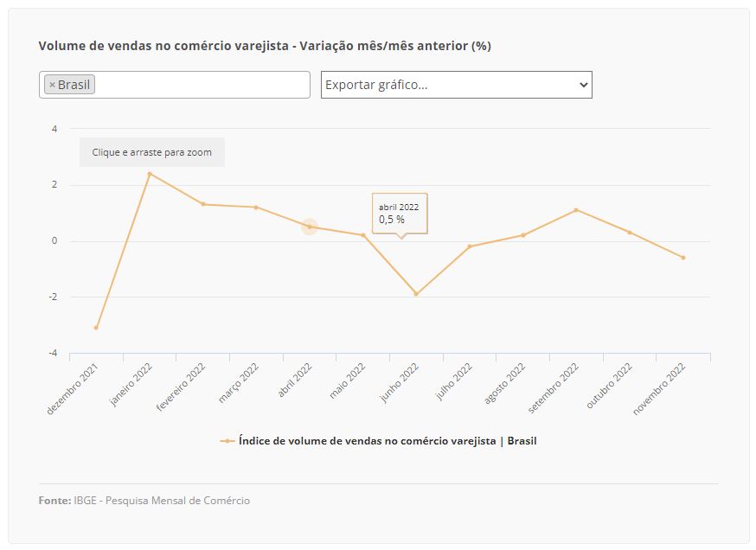This screenshot has height=550, width=756.
Task: Select the novembro 2022 data point
Action: pyautogui.click(x=683, y=258)
